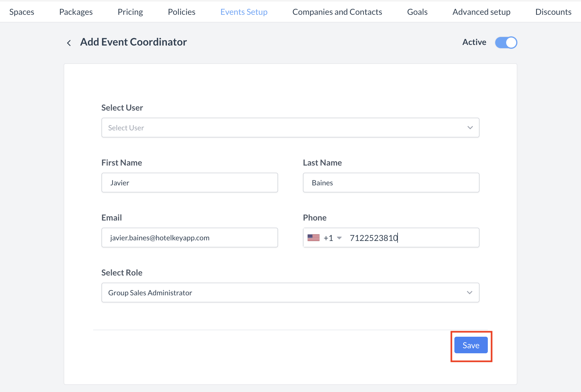Open the Policies section
Screen dimensions: 581x392
coord(181,12)
